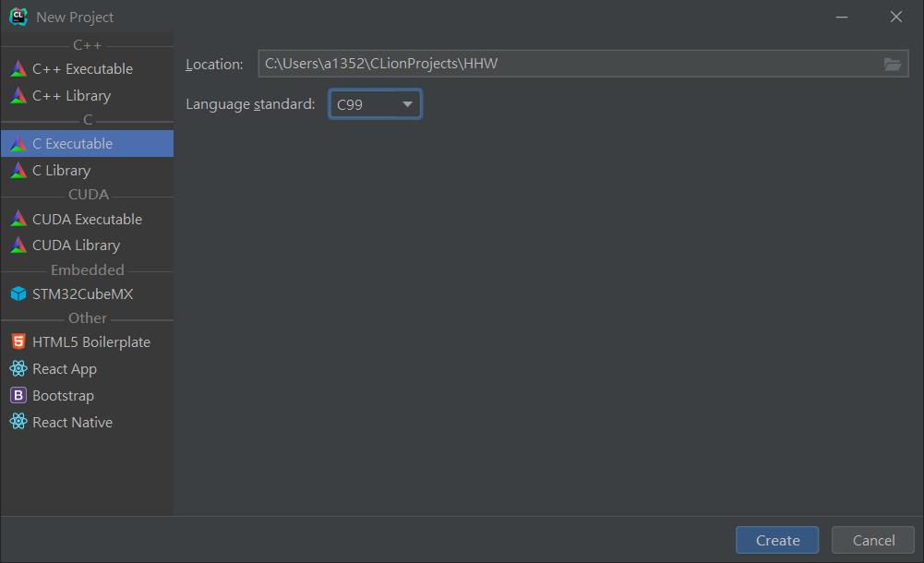
Task: Click the React atom icon beside React App
Action: coord(18,368)
